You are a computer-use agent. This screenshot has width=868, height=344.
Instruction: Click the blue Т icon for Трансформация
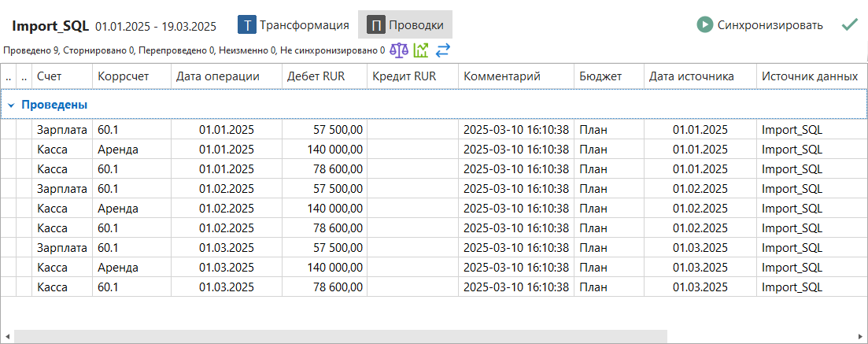click(247, 25)
